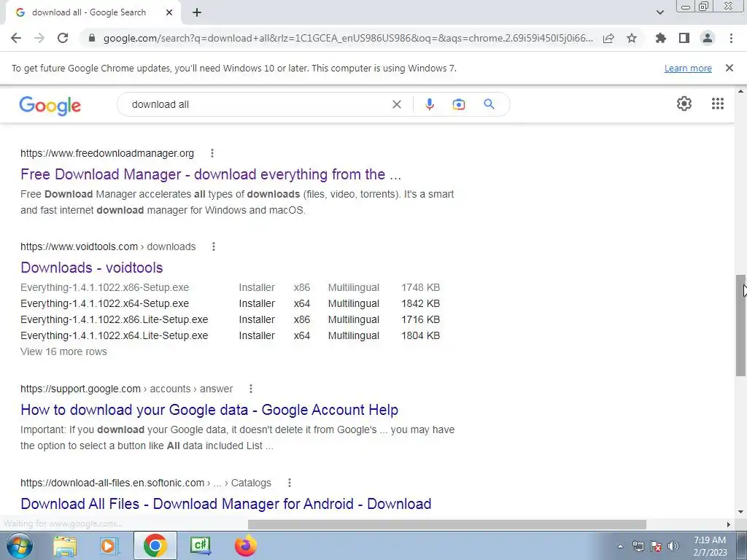
Task: Open a new browser tab
Action: (197, 12)
